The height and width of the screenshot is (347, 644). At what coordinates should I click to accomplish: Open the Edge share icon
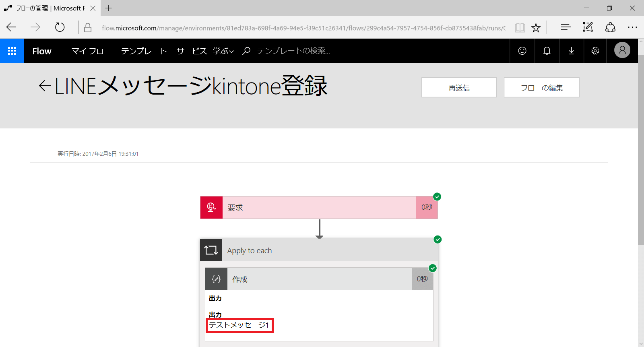[x=610, y=27]
